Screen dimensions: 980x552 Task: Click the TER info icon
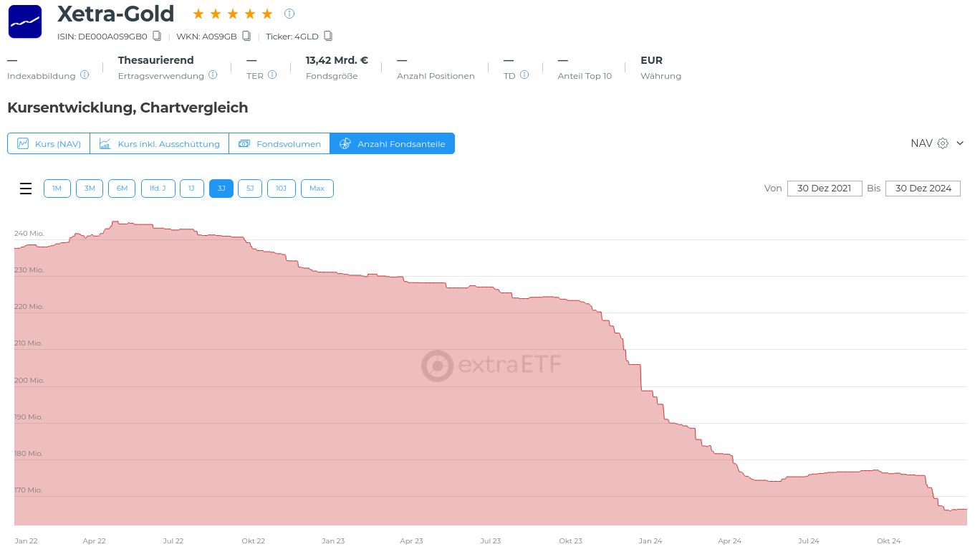click(272, 75)
